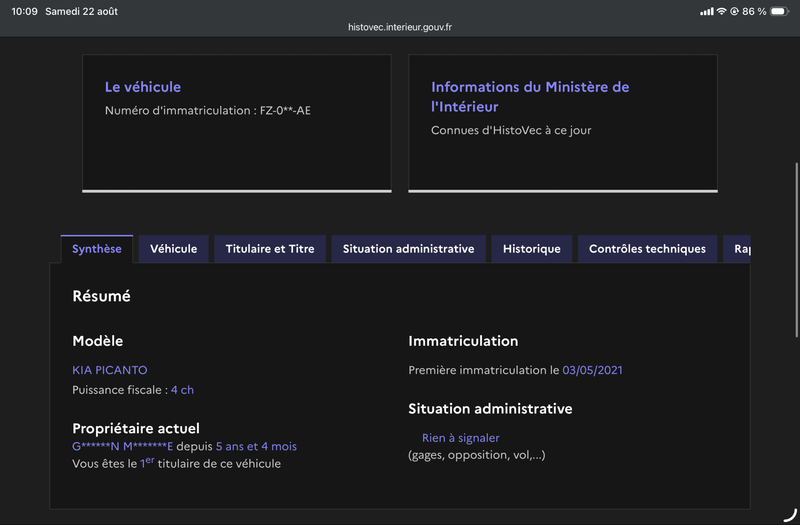800x525 pixels.
Task: Switch to the Titulaire et Titre tab
Action: click(270, 249)
